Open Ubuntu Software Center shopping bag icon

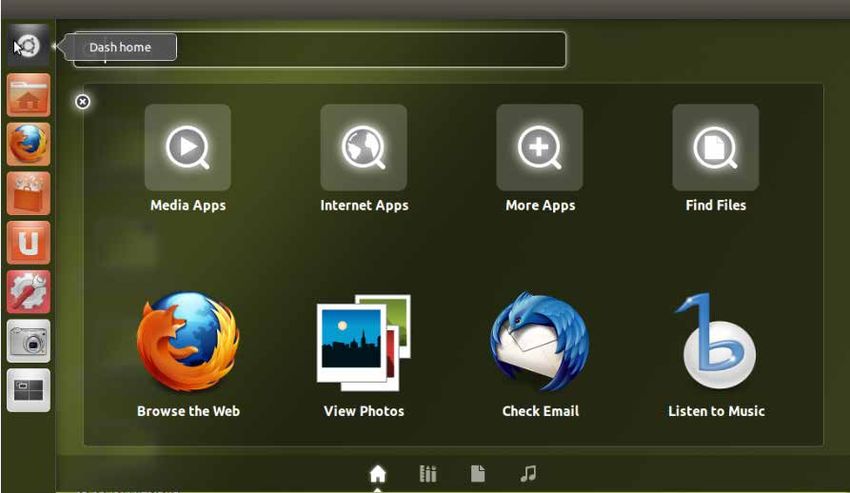[x=28, y=194]
